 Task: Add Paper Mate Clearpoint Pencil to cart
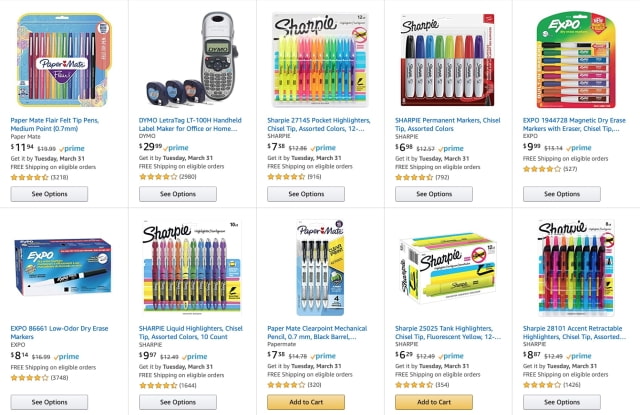pyautogui.click(x=306, y=402)
